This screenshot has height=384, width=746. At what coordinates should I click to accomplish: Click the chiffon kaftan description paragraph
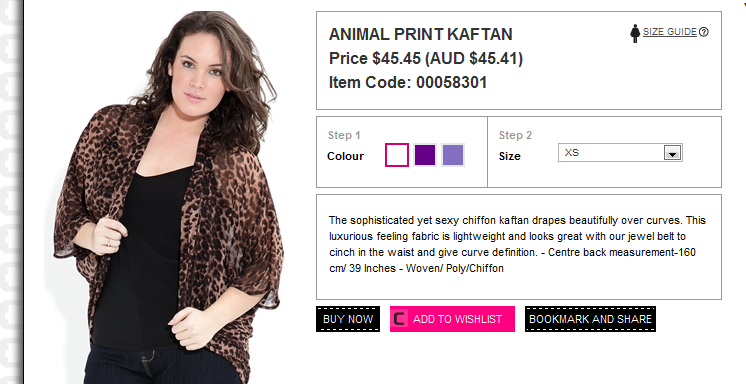517,244
